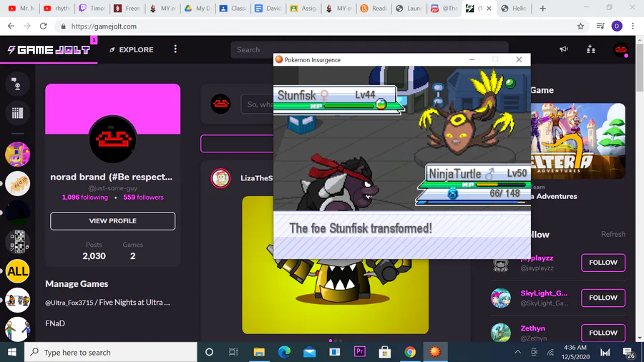Open the Five Nights at Ultra game link

coord(107,303)
